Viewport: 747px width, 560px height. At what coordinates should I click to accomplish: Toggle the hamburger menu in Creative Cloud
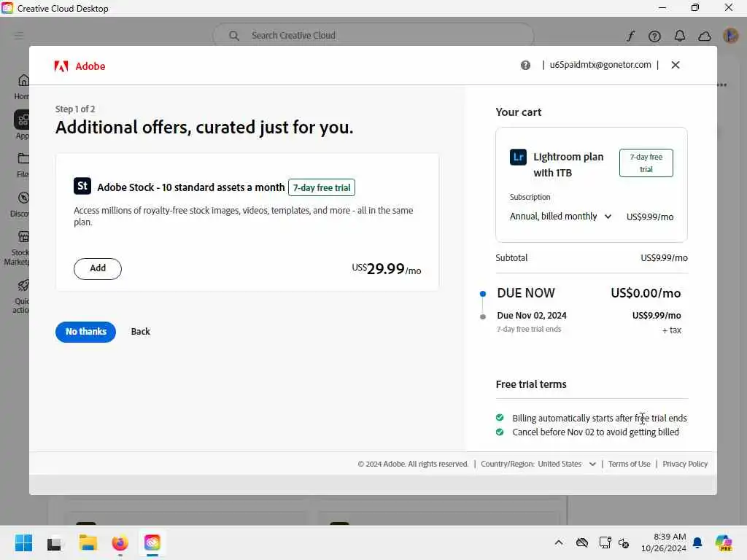19,35
